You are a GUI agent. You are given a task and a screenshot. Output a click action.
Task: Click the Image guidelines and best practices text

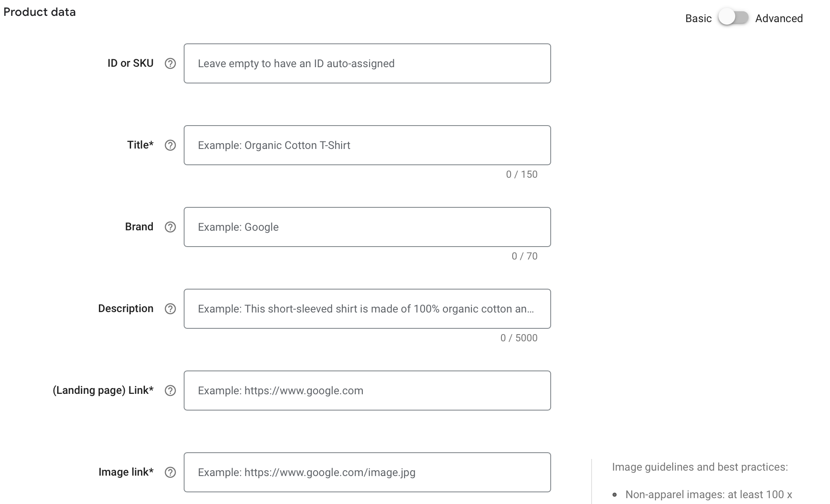click(x=700, y=467)
